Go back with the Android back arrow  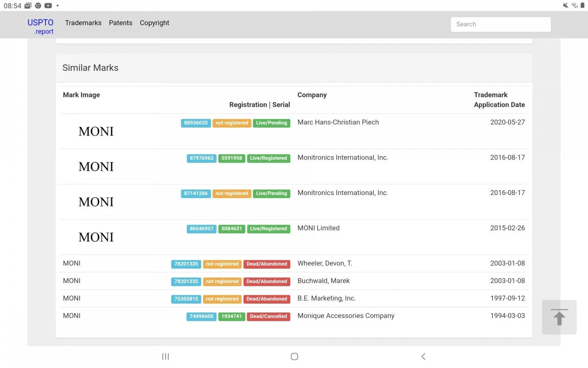tap(423, 356)
